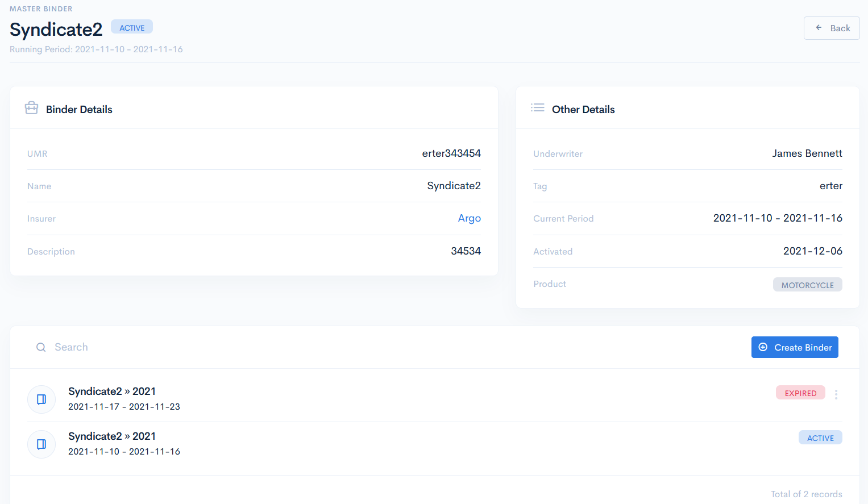Click the Binder Details briefcase icon
The height and width of the screenshot is (504, 868).
click(32, 108)
